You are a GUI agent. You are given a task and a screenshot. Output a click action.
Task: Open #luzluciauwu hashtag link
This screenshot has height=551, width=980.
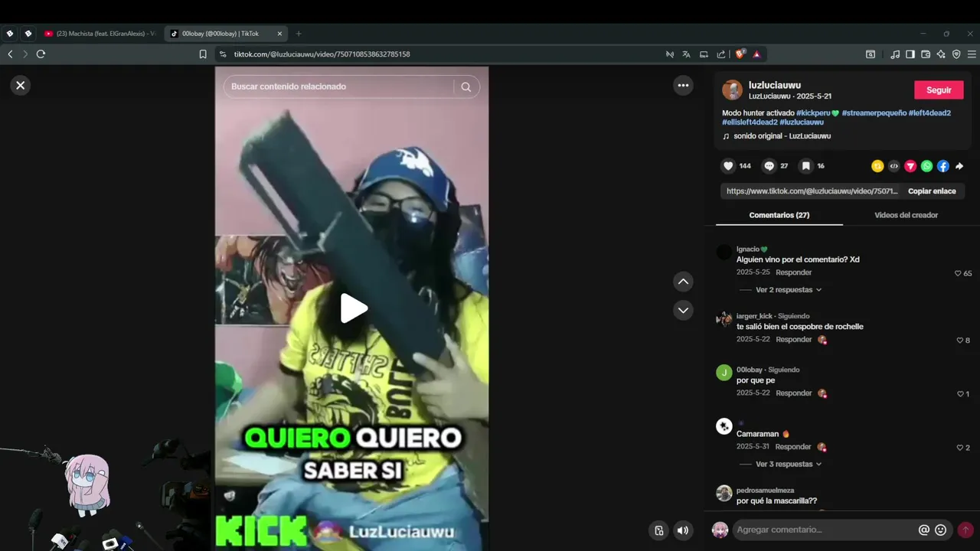point(802,122)
